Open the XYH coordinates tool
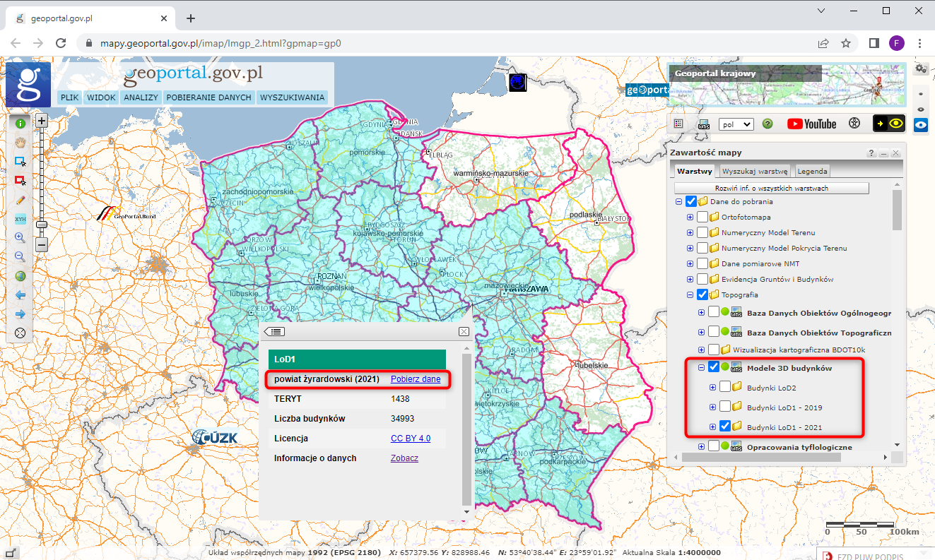Screen dimensions: 935x560 [x=20, y=219]
